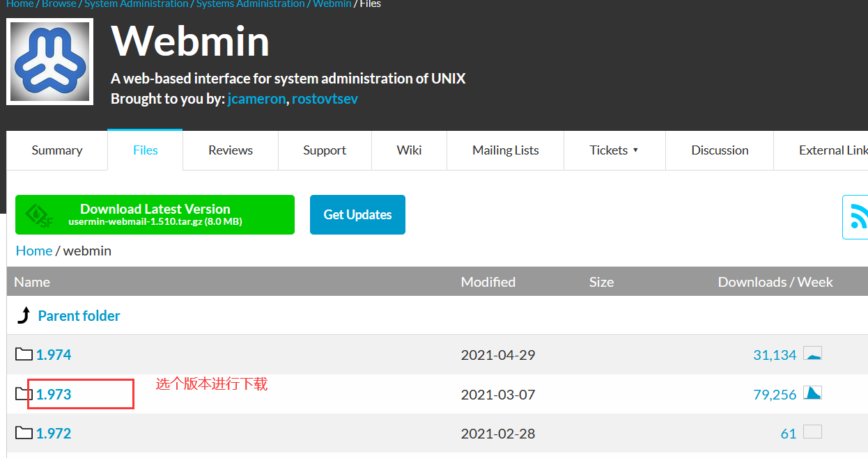Click the 2021-03-07 modified date
868x458 pixels.
point(498,395)
